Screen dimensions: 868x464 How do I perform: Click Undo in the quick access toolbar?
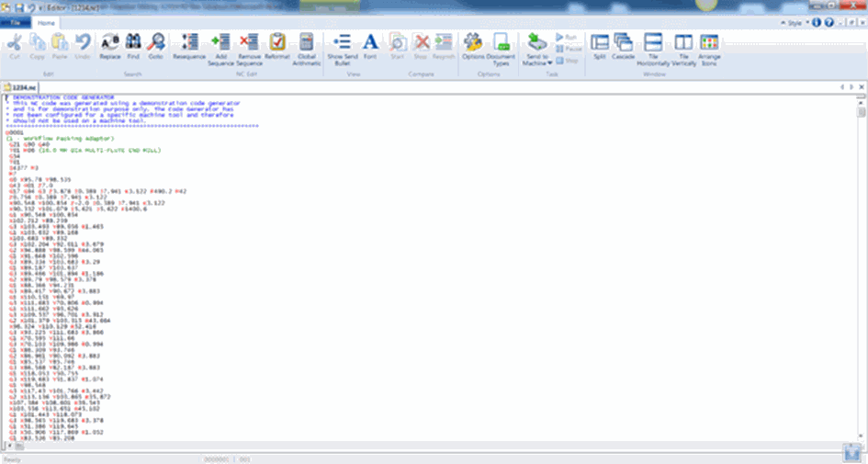pyautogui.click(x=31, y=7)
